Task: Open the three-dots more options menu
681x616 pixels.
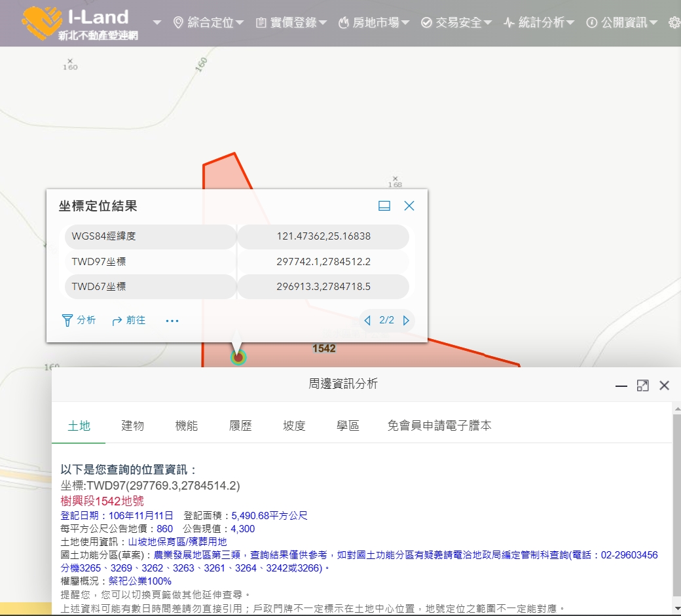Action: point(172,321)
